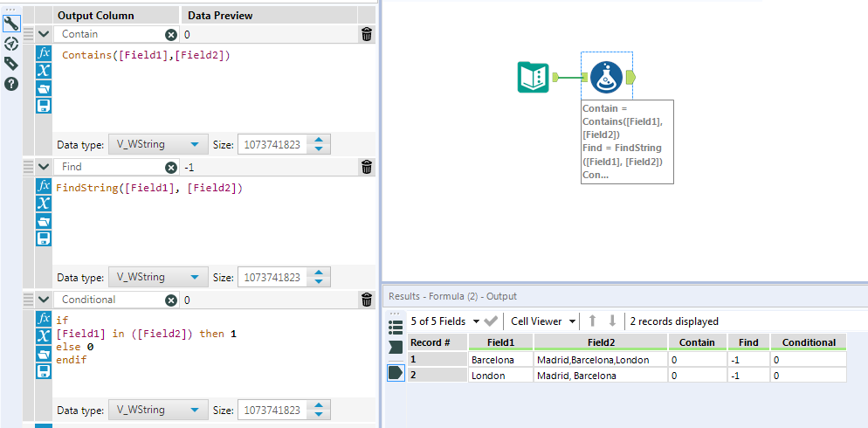Select the Formula tool on canvas
Viewport: 868px width, 428px height.
click(x=607, y=77)
